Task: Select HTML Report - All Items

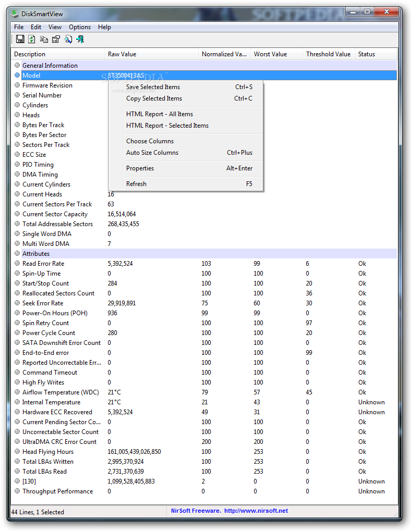Action: tap(186, 114)
